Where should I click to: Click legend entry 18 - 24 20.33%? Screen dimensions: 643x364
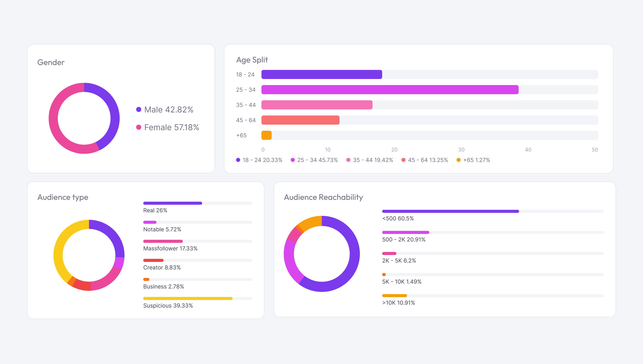[259, 160]
